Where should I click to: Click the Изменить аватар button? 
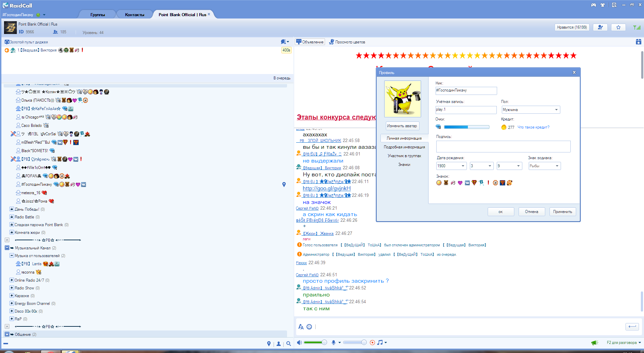pyautogui.click(x=402, y=126)
